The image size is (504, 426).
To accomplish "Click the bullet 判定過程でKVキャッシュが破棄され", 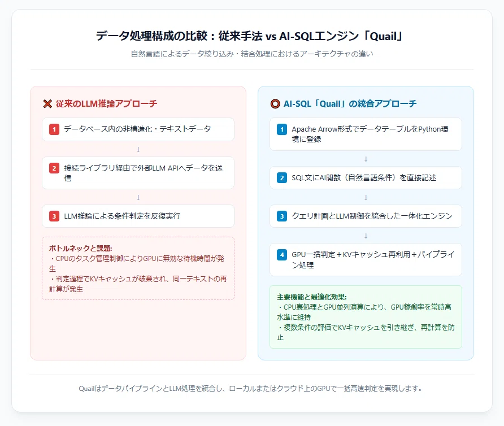I will tap(138, 284).
